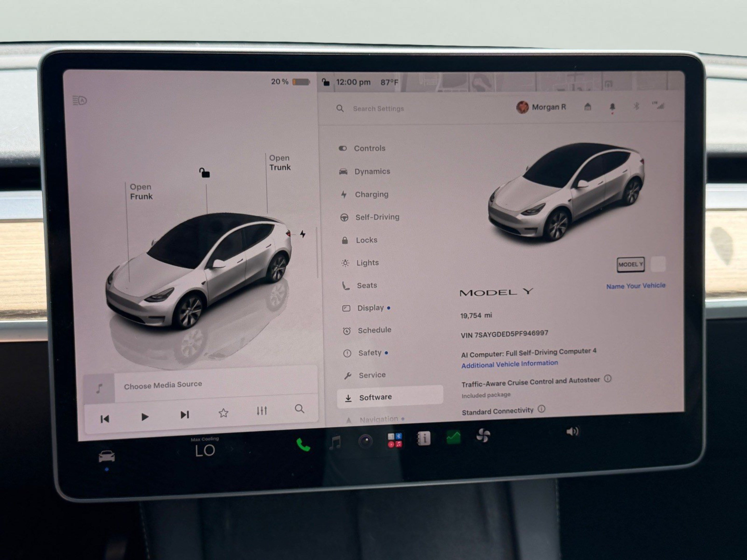Open the owner's manual info icon
This screenshot has height=560, width=747.
424,438
